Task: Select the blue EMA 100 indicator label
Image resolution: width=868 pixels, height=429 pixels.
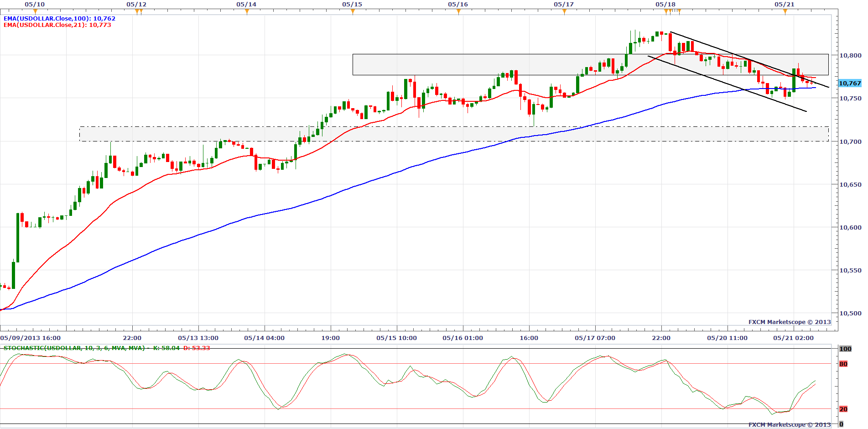Action: (x=59, y=19)
